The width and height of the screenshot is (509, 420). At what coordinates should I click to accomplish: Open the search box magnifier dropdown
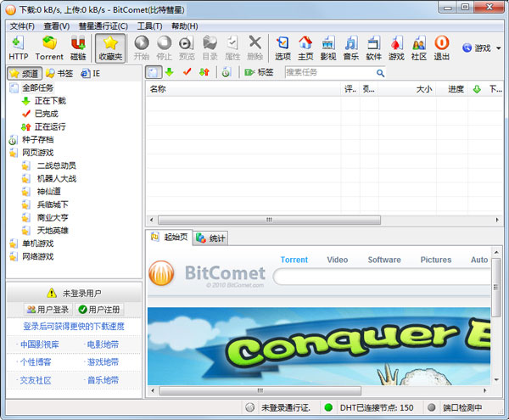[x=380, y=73]
